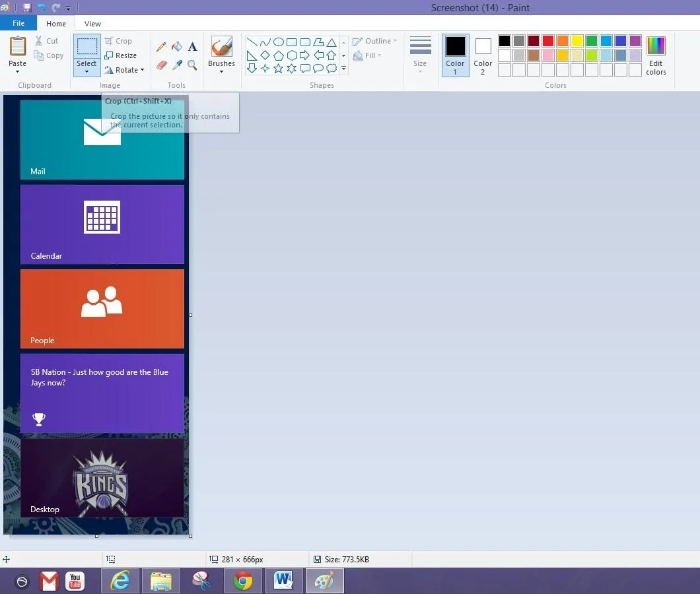Pick the Line shape
700x594 pixels.
pyautogui.click(x=252, y=42)
